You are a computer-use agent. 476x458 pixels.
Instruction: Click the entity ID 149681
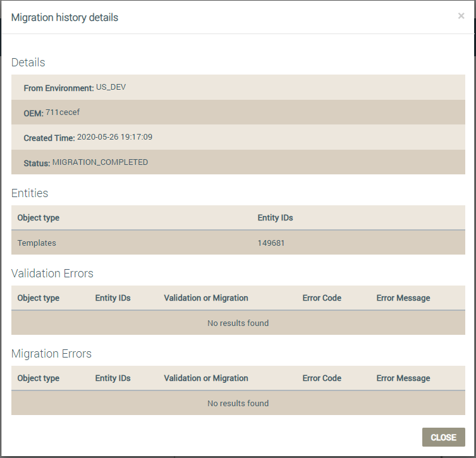[x=271, y=243]
